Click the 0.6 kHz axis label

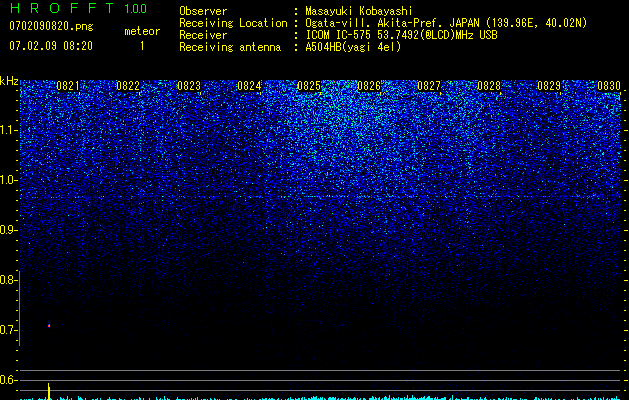click(x=7, y=380)
